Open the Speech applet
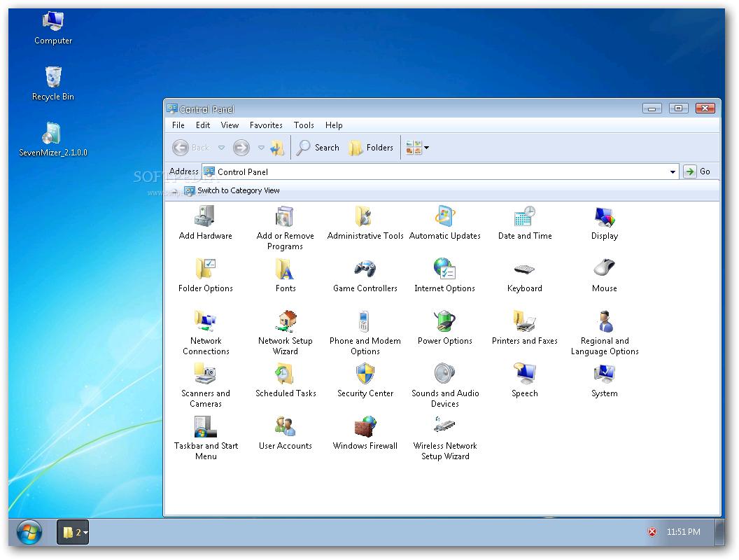739x560 pixels. [x=525, y=380]
